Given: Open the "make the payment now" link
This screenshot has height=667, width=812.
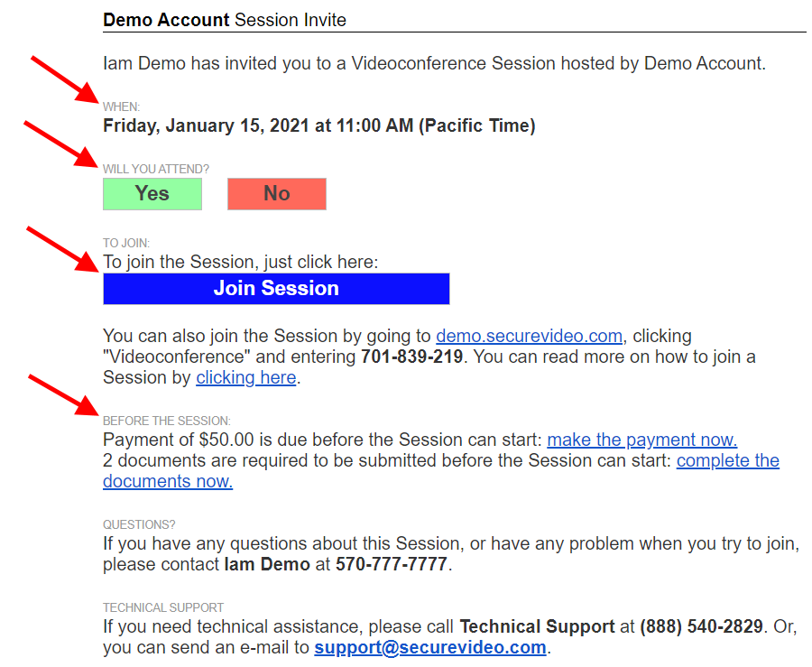Looking at the screenshot, I should point(641,440).
